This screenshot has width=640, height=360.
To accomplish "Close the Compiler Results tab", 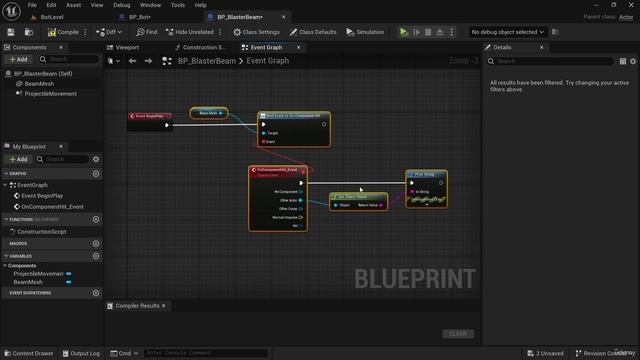I will click(x=164, y=306).
